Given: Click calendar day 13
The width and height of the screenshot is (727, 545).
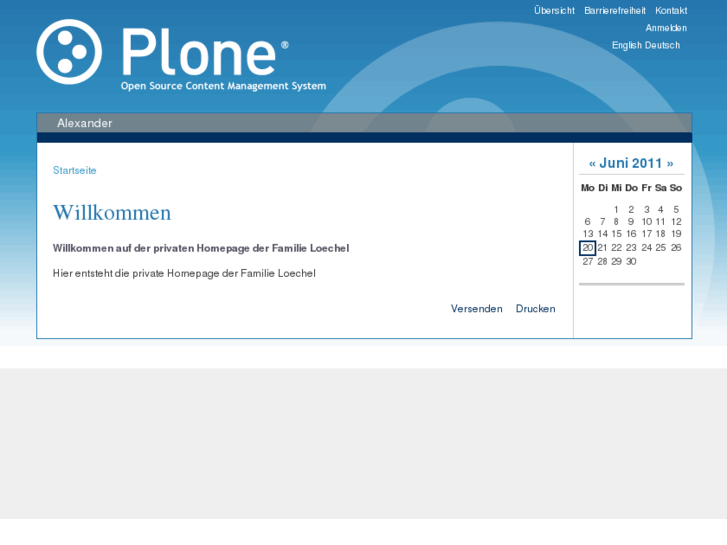Looking at the screenshot, I should [x=587, y=234].
